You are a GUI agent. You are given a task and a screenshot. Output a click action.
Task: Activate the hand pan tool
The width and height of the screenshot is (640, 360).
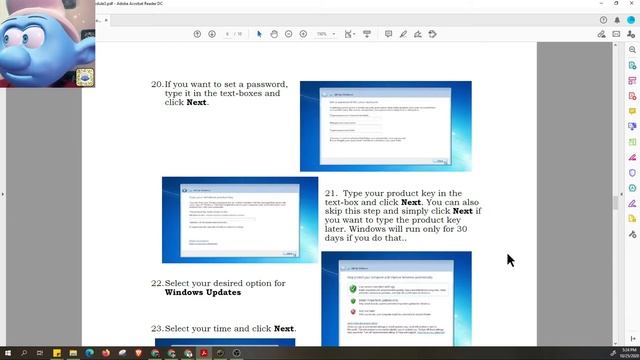(x=274, y=34)
